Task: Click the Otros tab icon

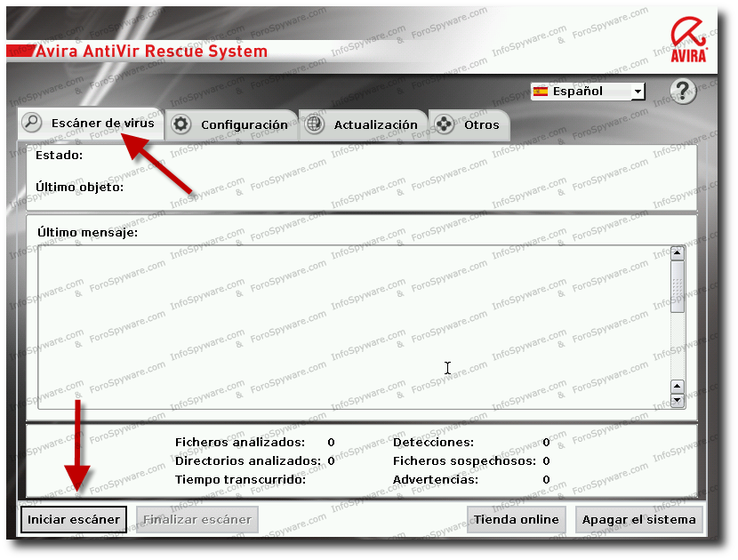Action: 445,124
